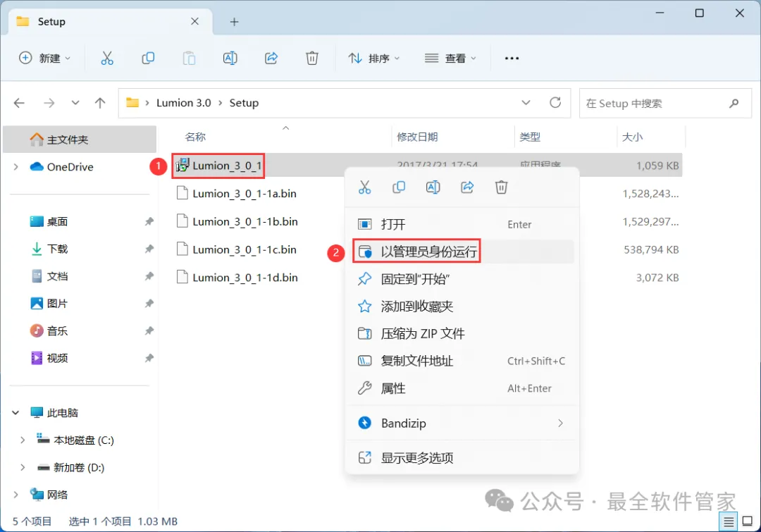Expand the 新加卷 (D:) node
Screen dimensions: 761x532
(23, 467)
